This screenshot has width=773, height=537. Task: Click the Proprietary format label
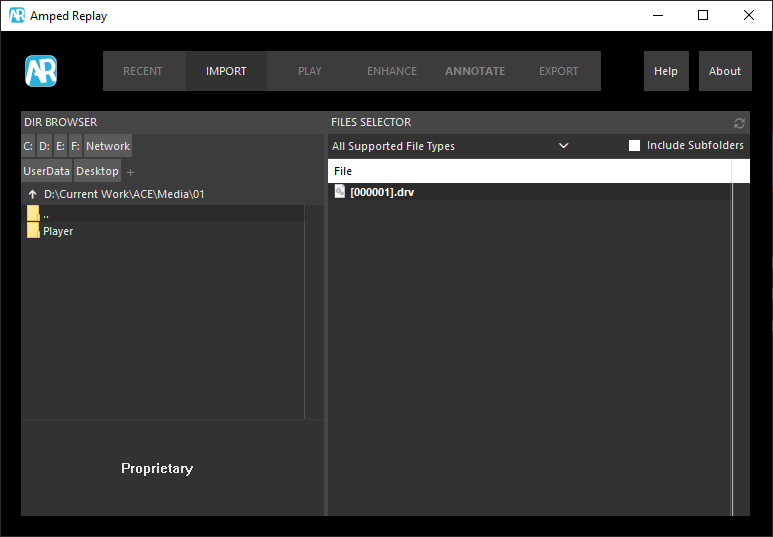[x=157, y=468]
